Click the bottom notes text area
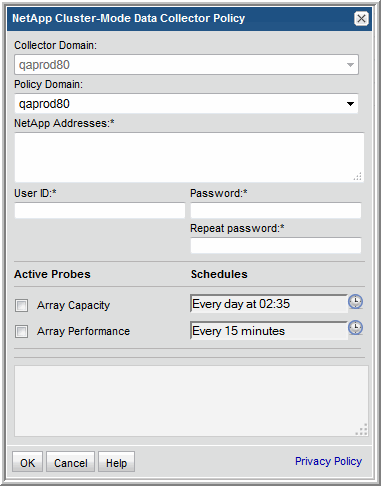Viewport: 381px width, 486px height. 191,401
